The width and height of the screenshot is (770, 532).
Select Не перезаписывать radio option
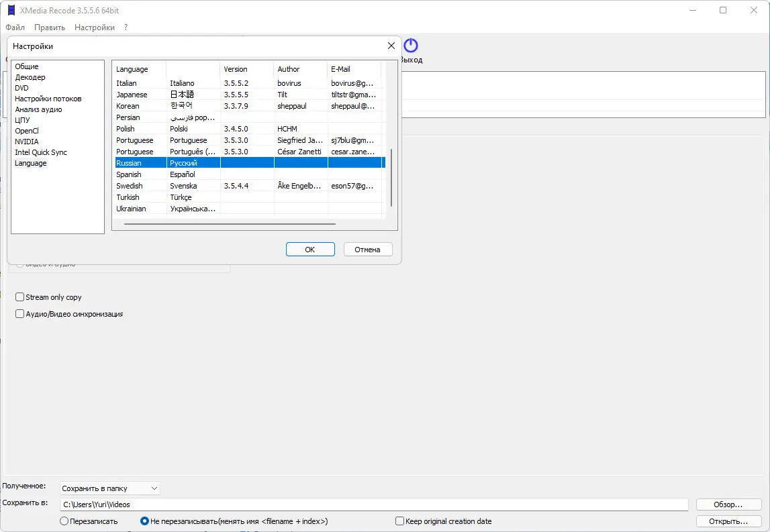[144, 521]
